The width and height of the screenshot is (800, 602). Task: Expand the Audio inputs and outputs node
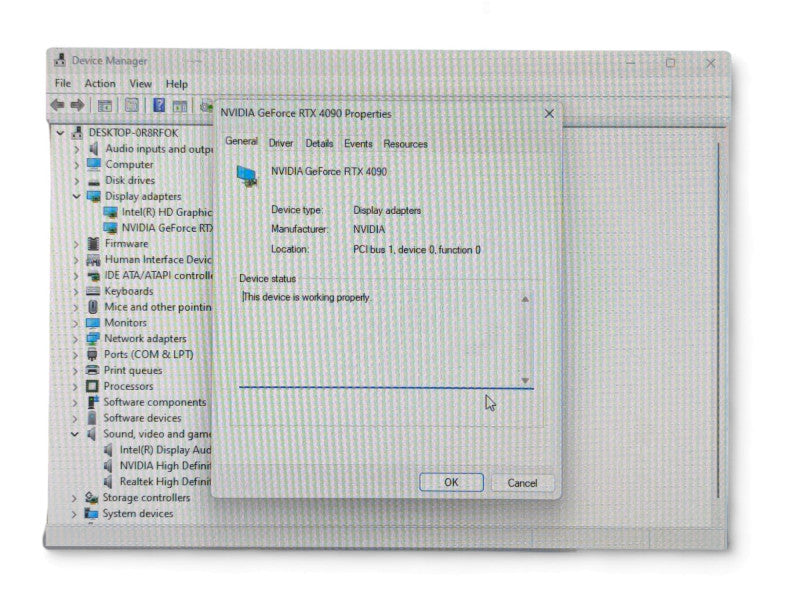77,149
